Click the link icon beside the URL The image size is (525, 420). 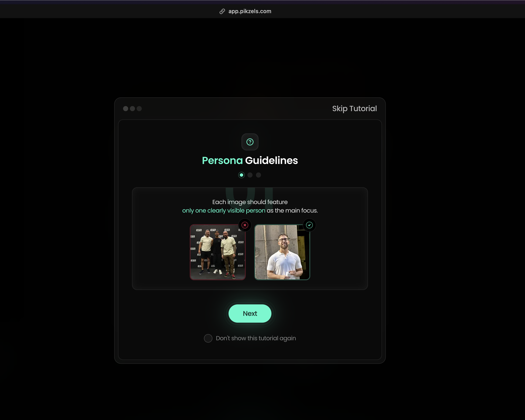(x=222, y=11)
